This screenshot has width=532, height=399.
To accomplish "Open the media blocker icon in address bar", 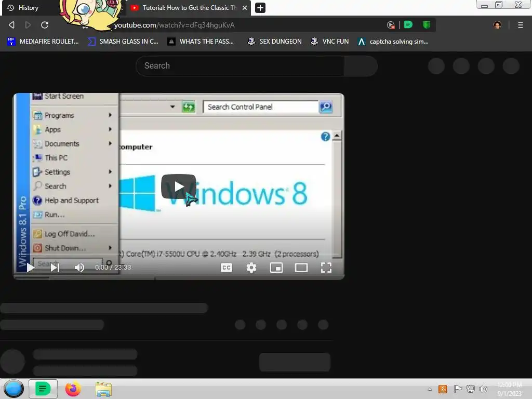I will (391, 25).
